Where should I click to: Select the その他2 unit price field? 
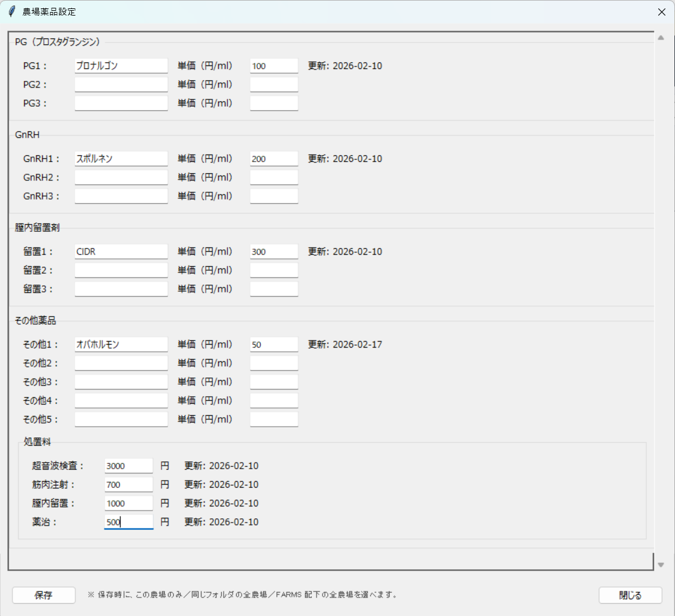[x=274, y=363]
